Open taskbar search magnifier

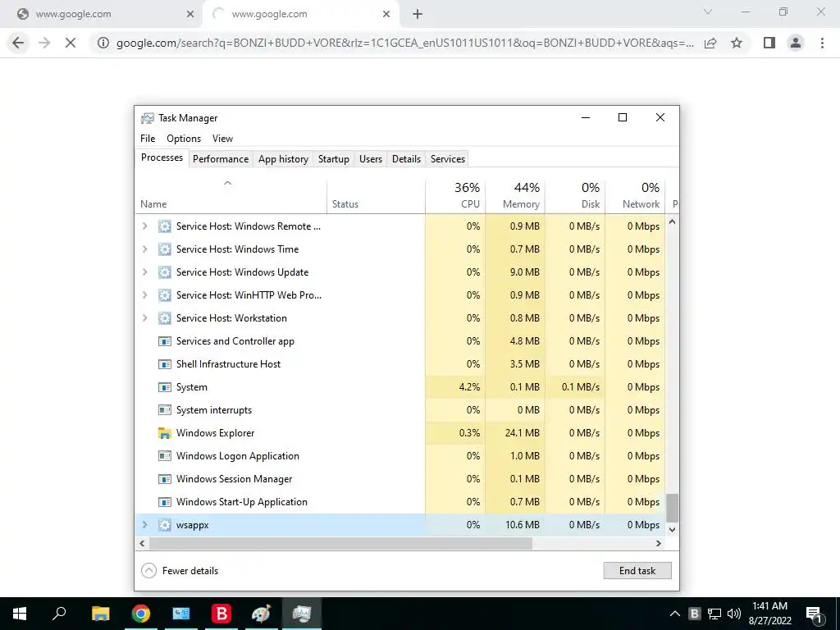point(59,614)
